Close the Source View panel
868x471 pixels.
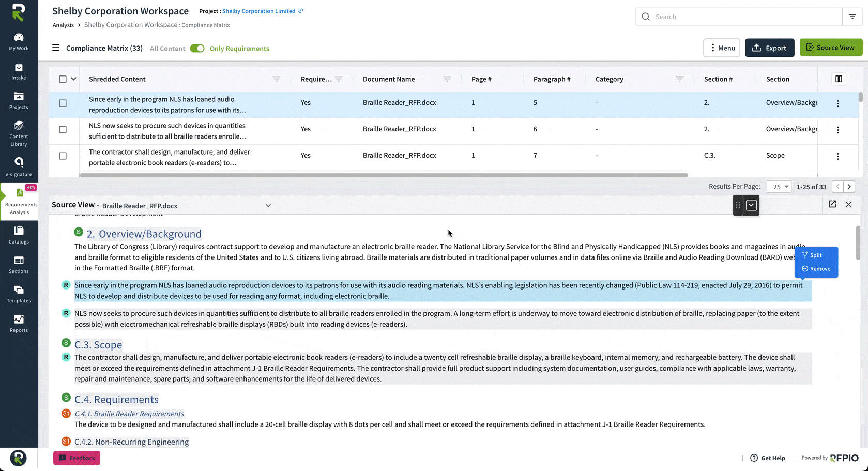point(849,204)
